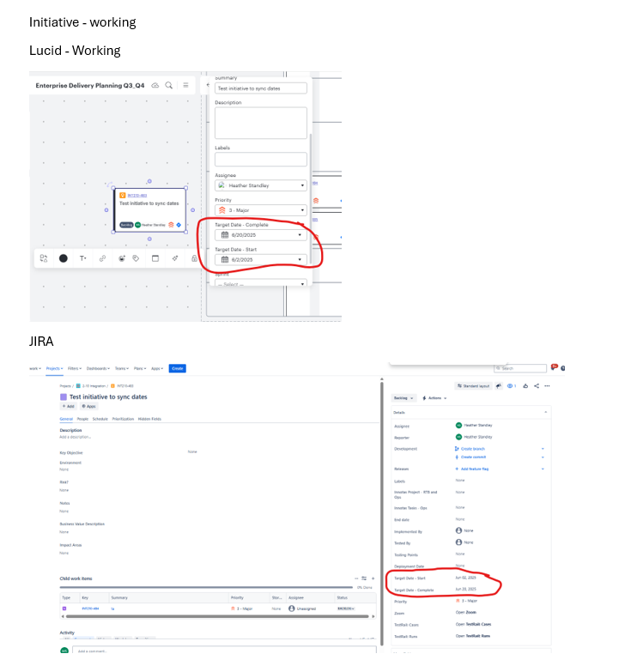This screenshot has width=637, height=672.
Task: Open the Teams menu in Jira navigation
Action: click(x=122, y=368)
